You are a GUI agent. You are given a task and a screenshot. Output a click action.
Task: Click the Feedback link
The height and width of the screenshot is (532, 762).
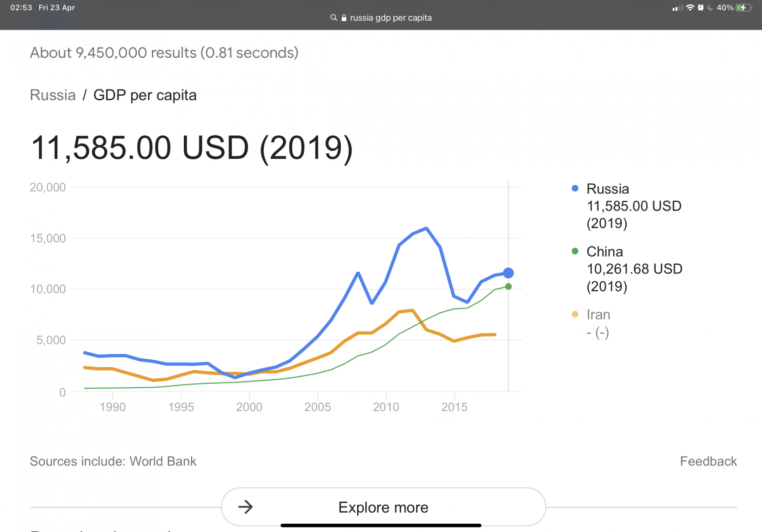(708, 461)
